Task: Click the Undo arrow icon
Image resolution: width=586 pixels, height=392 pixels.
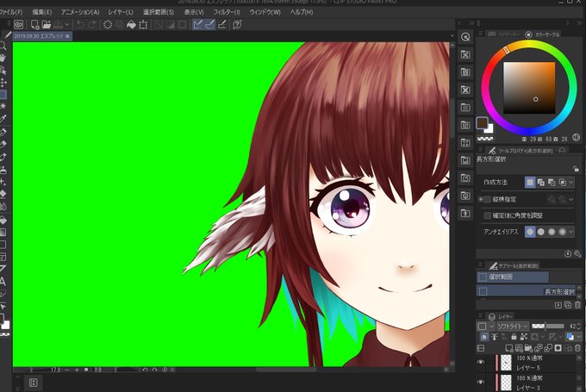Action: (x=80, y=25)
